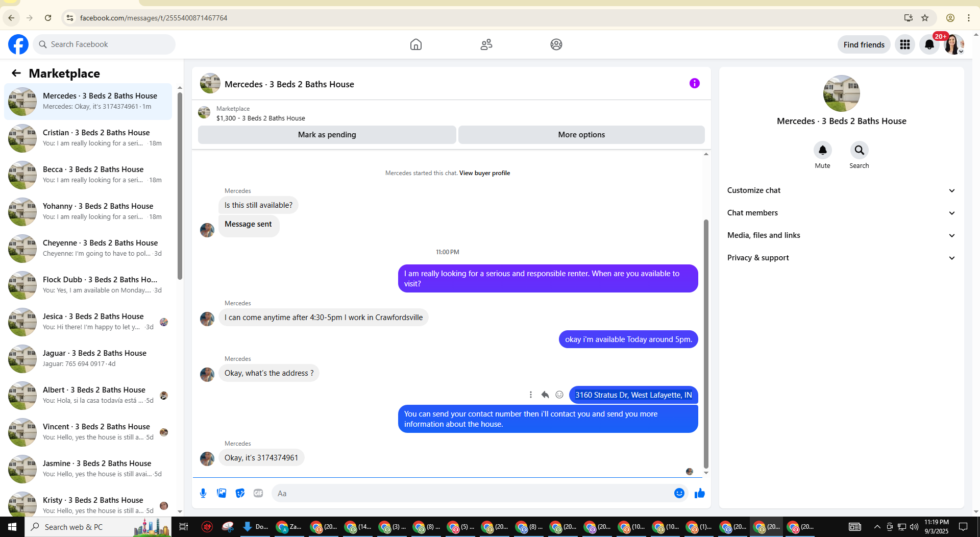980x537 pixels.
Task: Expand the Chat members section
Action: click(841, 213)
